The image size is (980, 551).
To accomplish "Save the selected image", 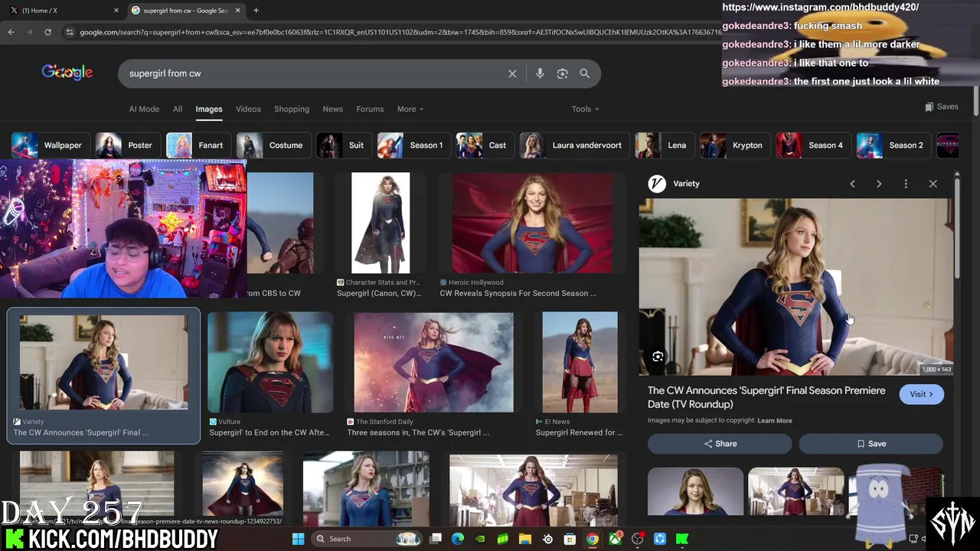I will coord(871,444).
